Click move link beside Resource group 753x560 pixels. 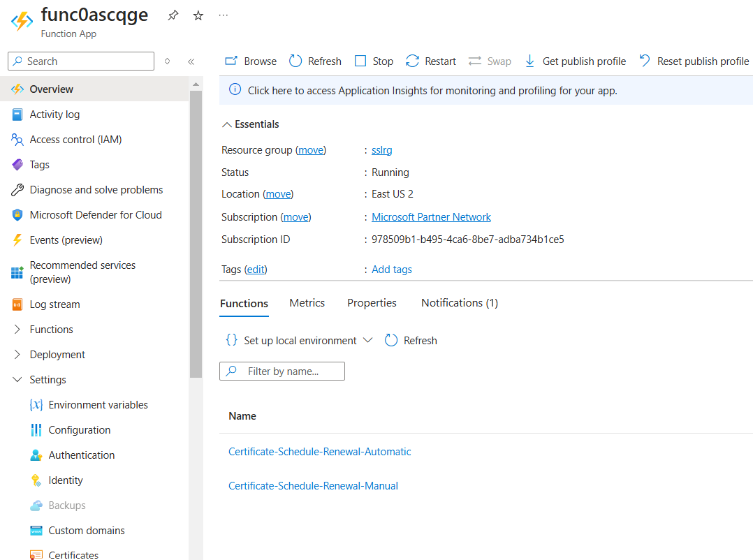tap(311, 150)
